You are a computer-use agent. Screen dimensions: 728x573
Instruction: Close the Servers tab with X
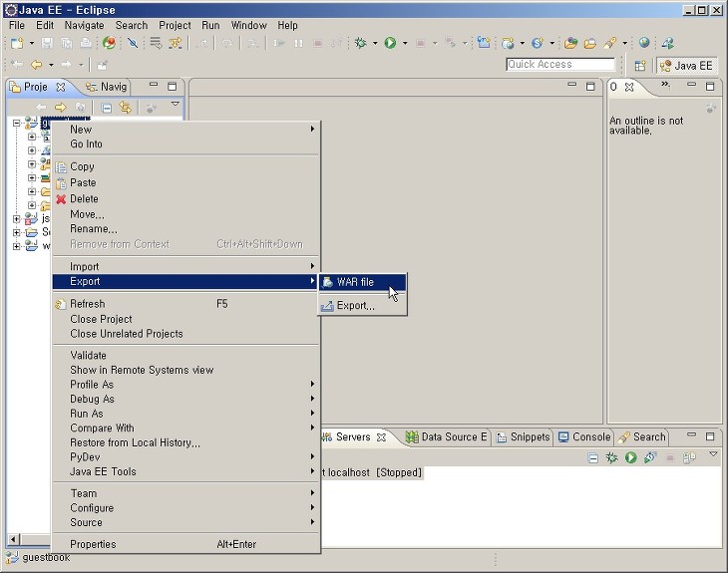click(381, 437)
